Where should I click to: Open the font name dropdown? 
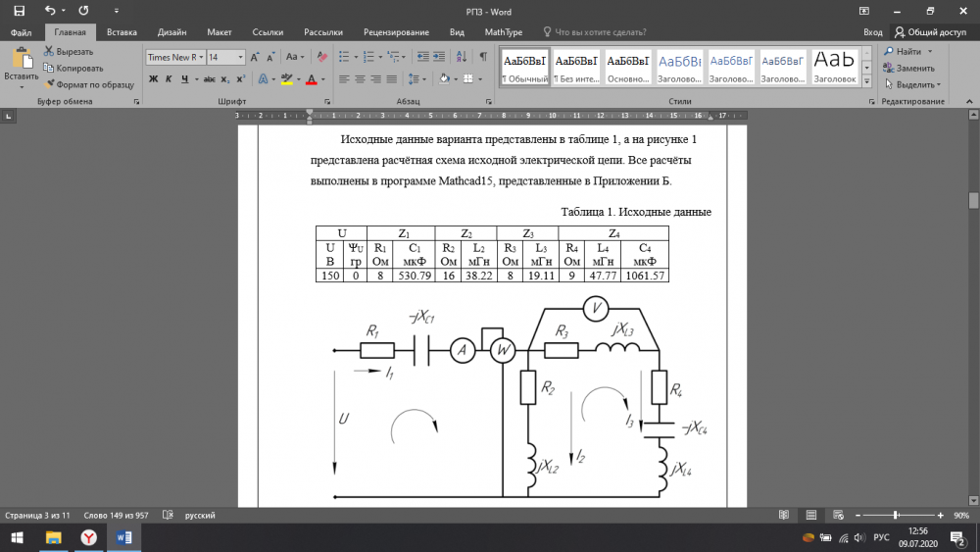click(200, 58)
